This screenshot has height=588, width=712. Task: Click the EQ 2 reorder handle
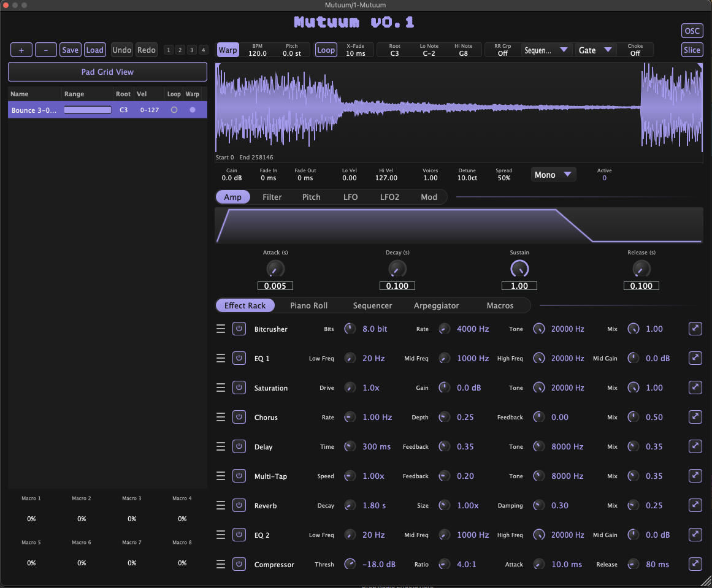[x=221, y=535]
